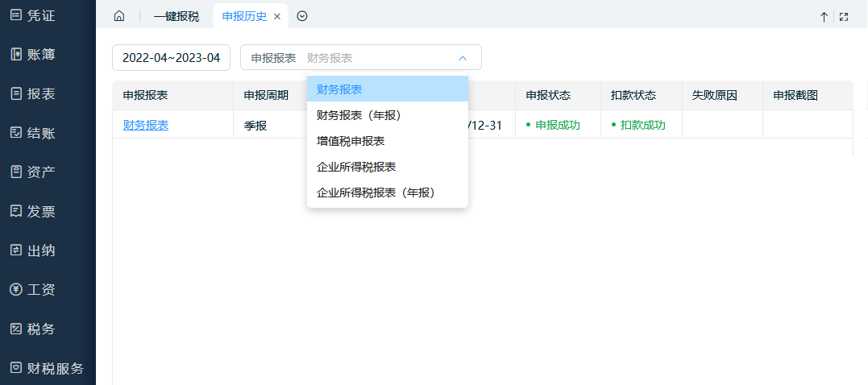Open the 财税服务 sidebar icon

pos(16,368)
